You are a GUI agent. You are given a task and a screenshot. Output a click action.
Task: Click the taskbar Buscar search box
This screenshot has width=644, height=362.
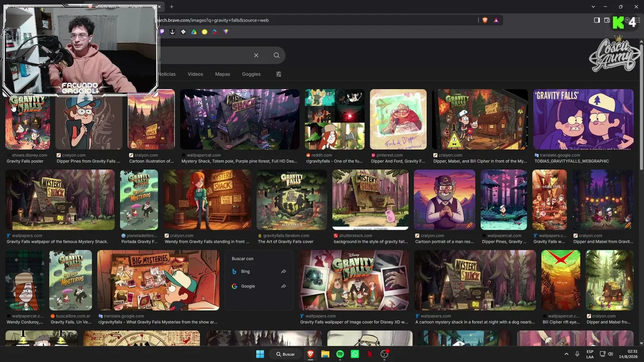click(285, 354)
